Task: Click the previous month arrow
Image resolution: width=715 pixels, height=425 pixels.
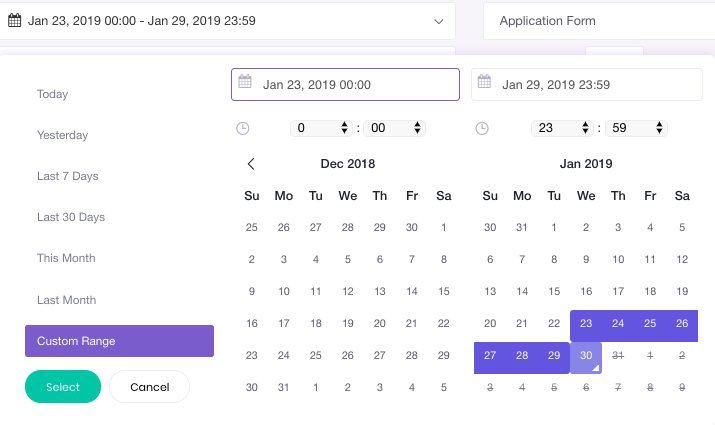Action: point(251,164)
